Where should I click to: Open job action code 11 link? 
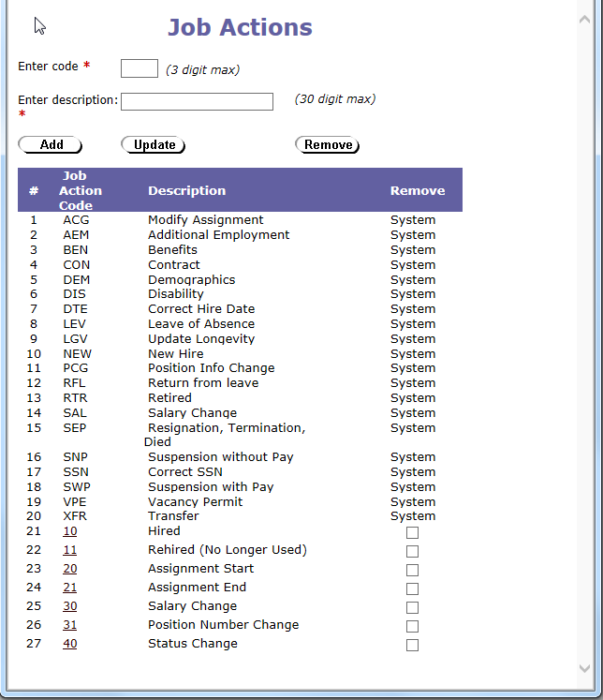pyautogui.click(x=70, y=550)
